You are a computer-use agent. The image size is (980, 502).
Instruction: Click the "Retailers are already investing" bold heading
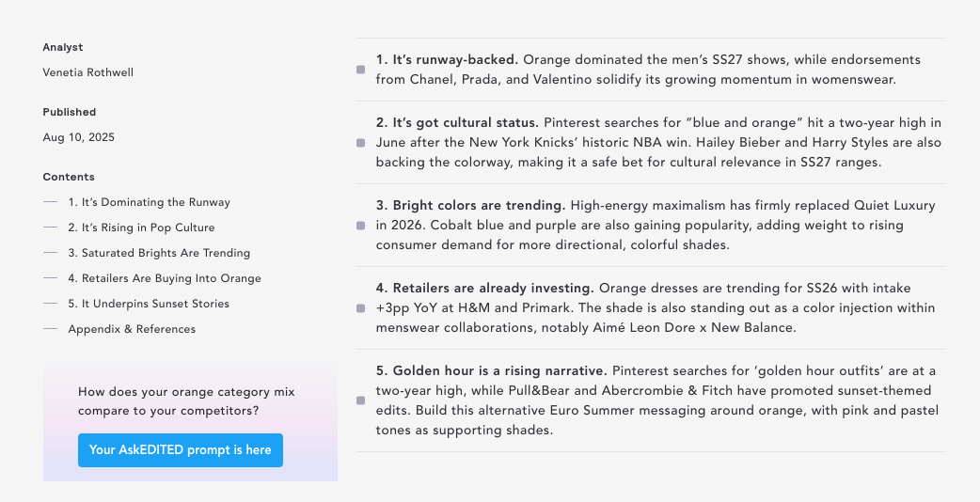(x=485, y=289)
